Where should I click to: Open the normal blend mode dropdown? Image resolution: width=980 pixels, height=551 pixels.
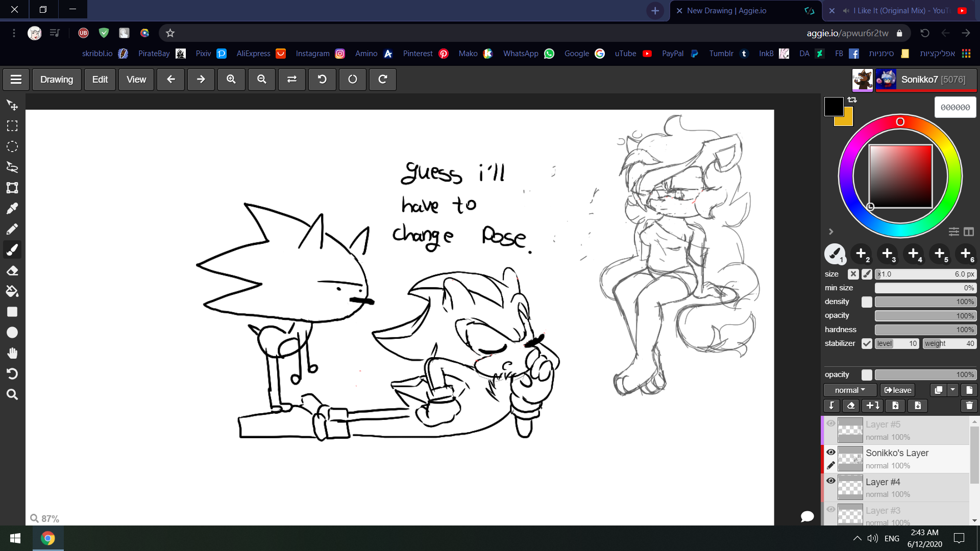850,390
